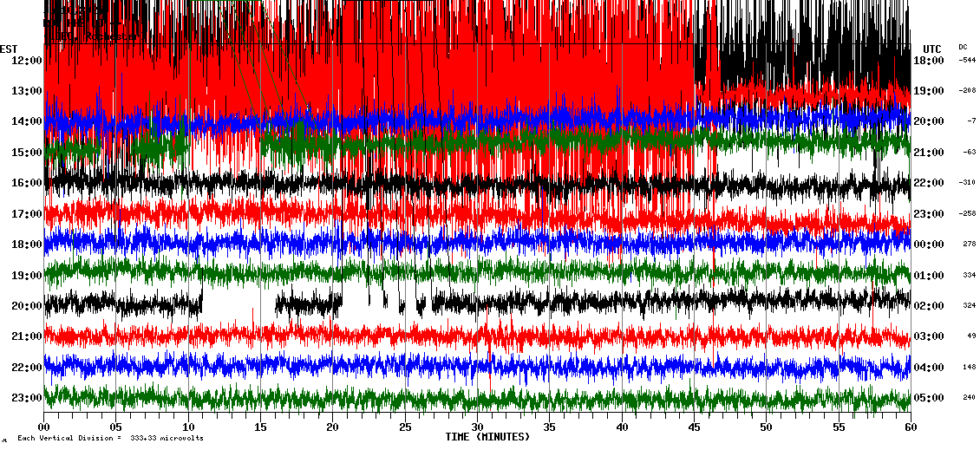Click the DC column header
Image resolution: width=980 pixels, height=450 pixels.
point(963,47)
